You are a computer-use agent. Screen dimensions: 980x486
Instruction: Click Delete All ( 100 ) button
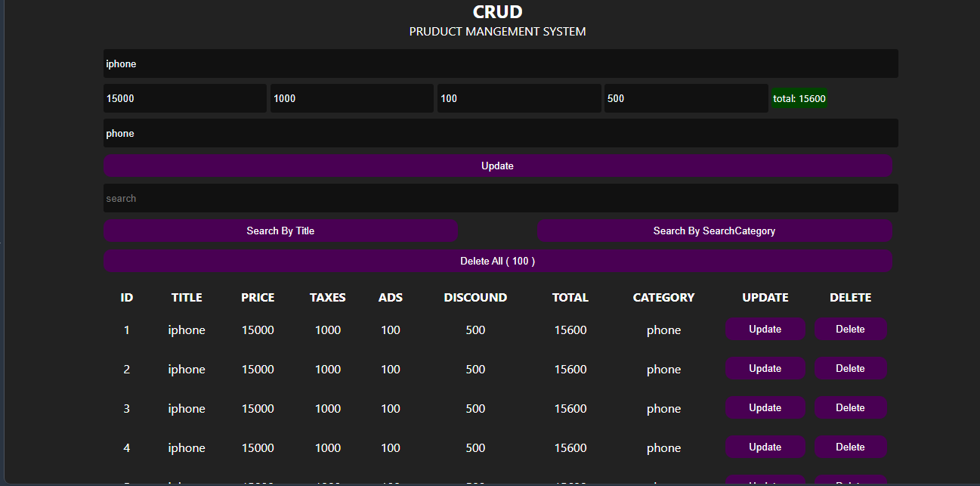(498, 261)
